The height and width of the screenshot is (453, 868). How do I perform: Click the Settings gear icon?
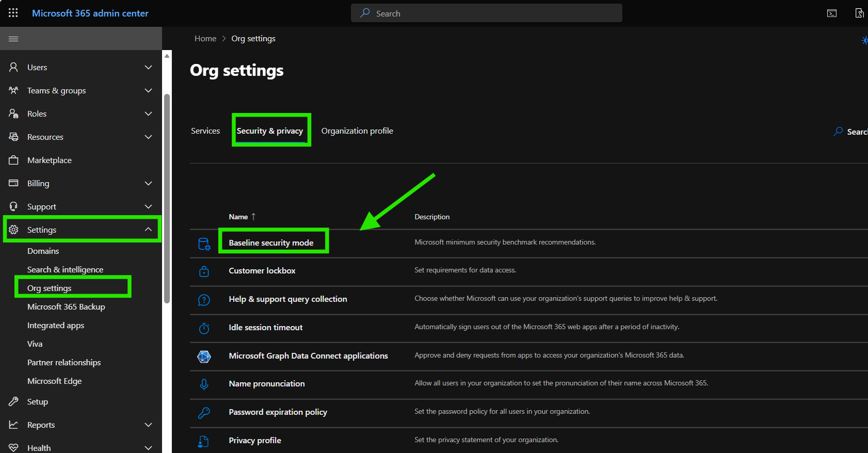point(13,230)
